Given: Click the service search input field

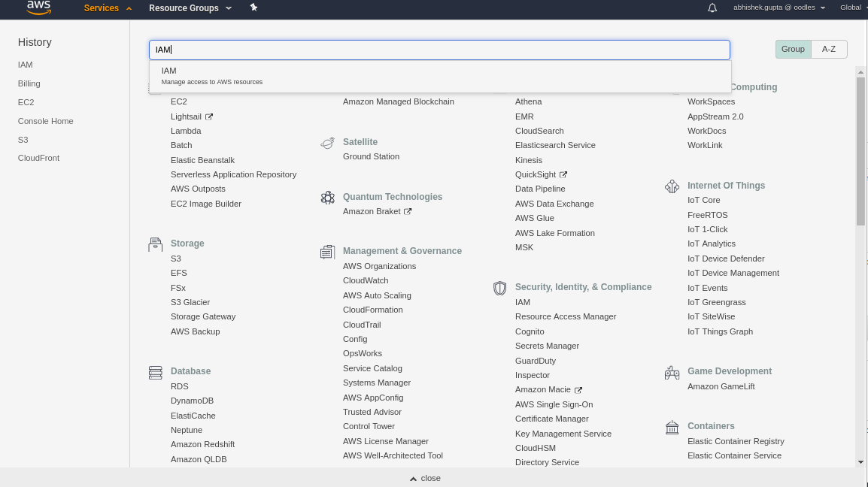Looking at the screenshot, I should (439, 50).
